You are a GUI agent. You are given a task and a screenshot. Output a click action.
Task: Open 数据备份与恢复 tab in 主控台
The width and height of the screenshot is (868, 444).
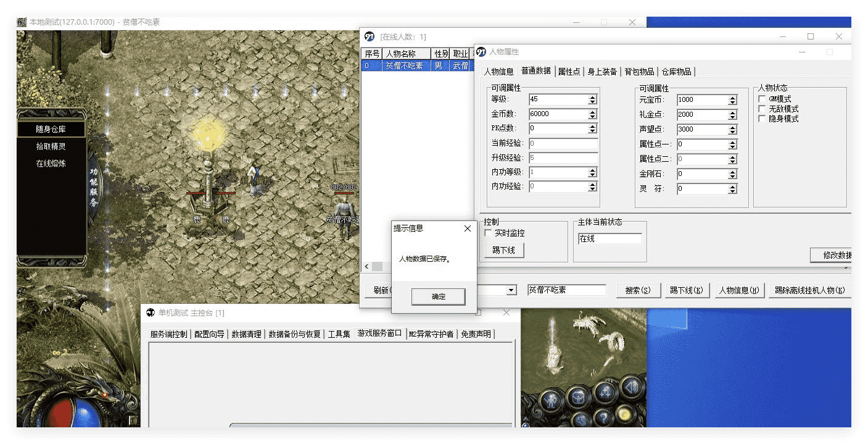point(295,334)
